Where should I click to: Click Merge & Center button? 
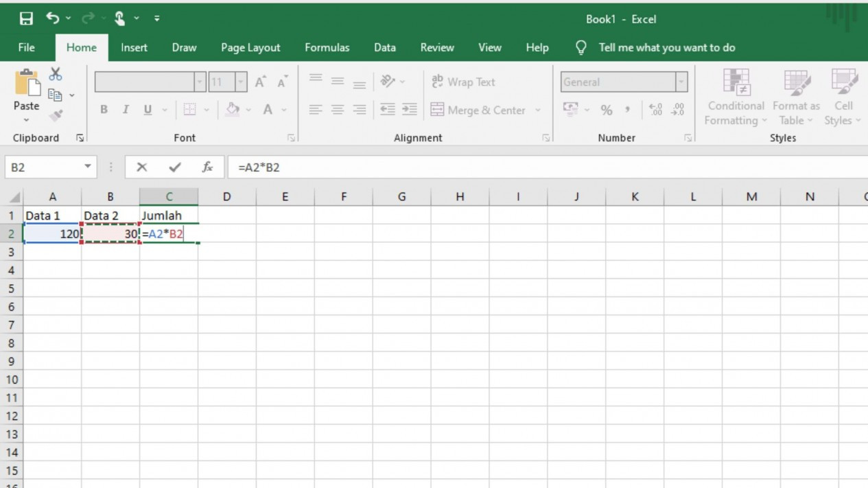[x=478, y=110]
